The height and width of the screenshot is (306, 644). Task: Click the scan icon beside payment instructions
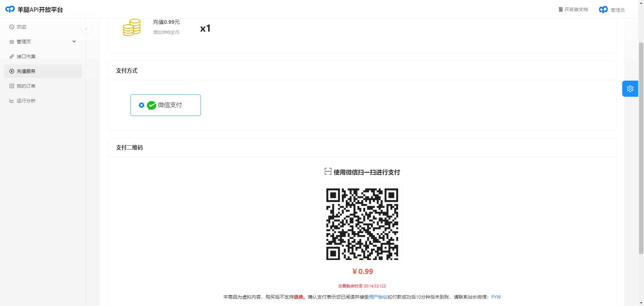pyautogui.click(x=328, y=172)
